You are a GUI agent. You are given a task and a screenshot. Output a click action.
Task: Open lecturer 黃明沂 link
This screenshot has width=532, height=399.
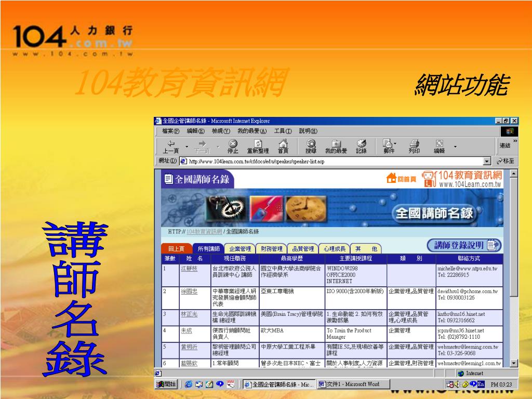point(189,347)
